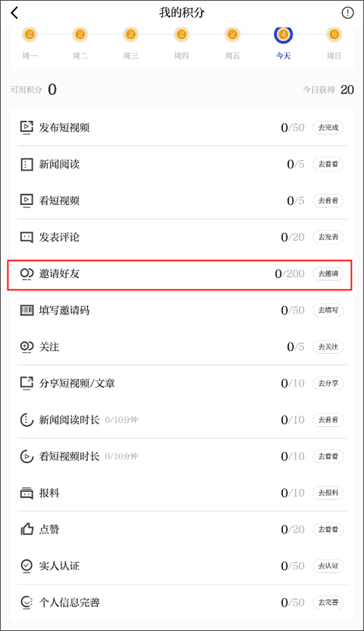
Task: Tap the 实人认证 verification icon
Action: [x=27, y=566]
